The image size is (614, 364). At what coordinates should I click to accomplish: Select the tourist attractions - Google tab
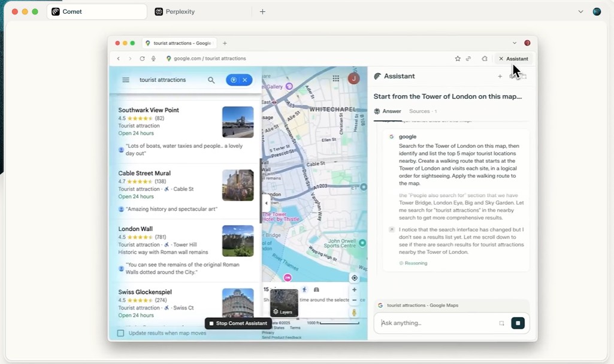tap(179, 43)
